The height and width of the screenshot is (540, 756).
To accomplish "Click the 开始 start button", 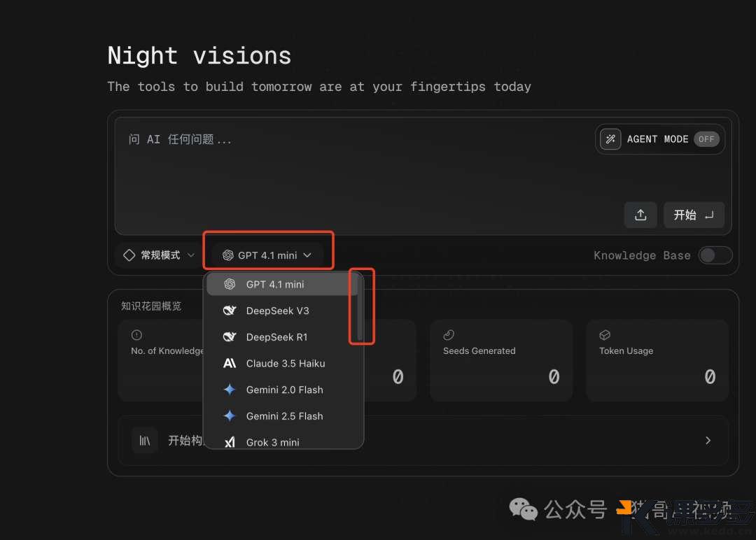I will [693, 215].
